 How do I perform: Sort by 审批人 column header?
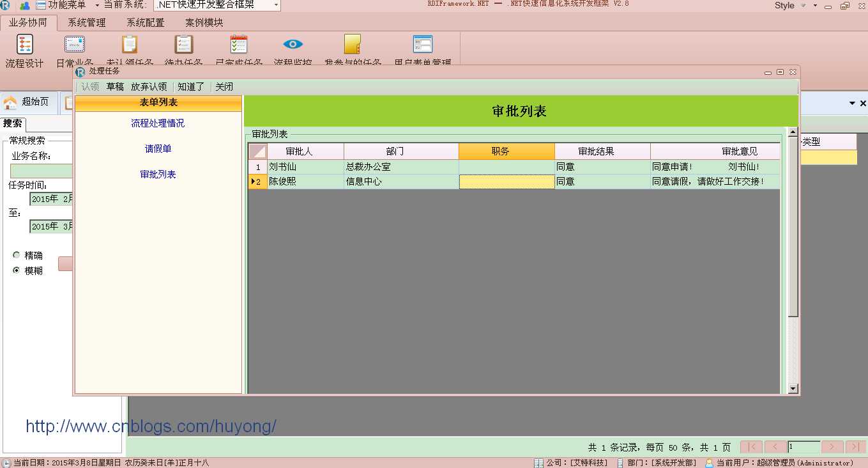point(305,152)
